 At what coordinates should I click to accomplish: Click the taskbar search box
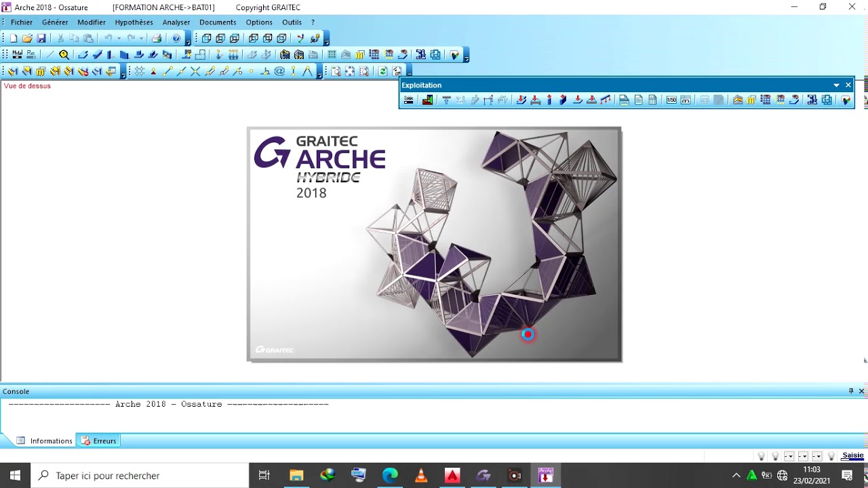click(140, 476)
